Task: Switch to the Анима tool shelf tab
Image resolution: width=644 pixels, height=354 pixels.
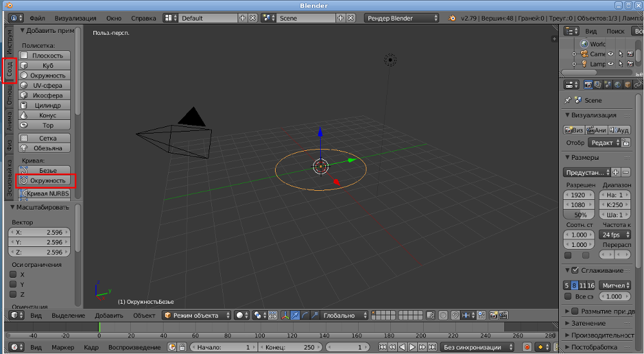Action: [x=10, y=121]
